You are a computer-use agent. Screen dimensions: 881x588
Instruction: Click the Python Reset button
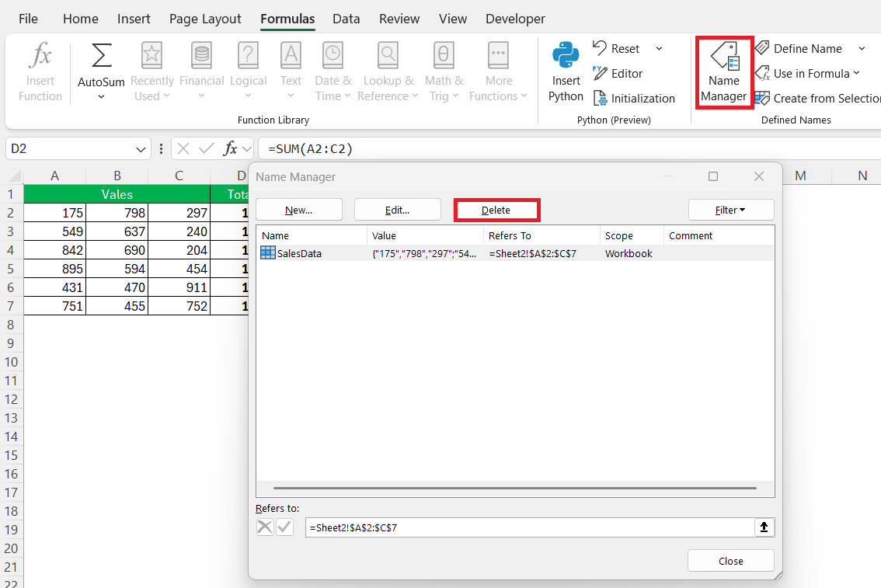[616, 48]
